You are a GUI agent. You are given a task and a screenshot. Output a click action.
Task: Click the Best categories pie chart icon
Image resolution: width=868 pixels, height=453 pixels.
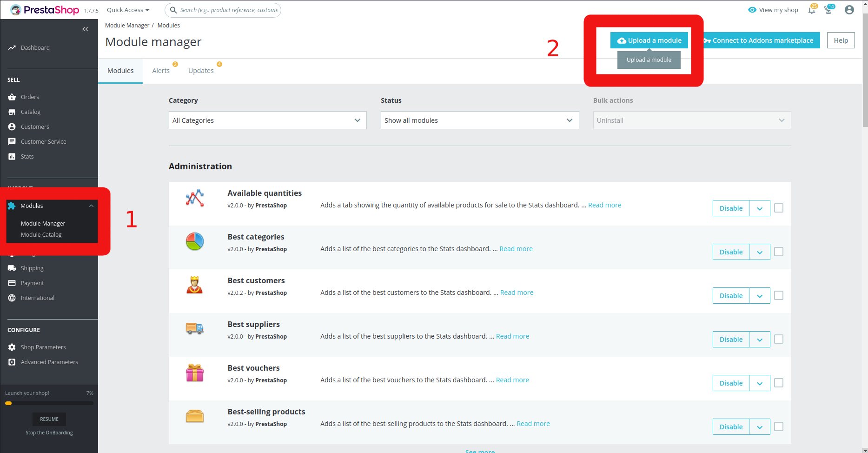point(195,242)
